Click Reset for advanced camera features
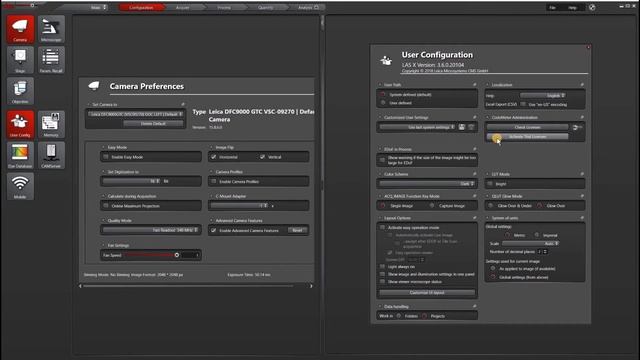Viewport: 640px width, 360px height. coord(297,230)
